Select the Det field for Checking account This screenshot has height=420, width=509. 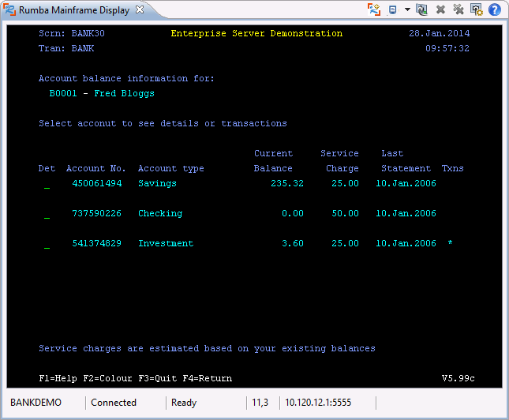[47, 216]
